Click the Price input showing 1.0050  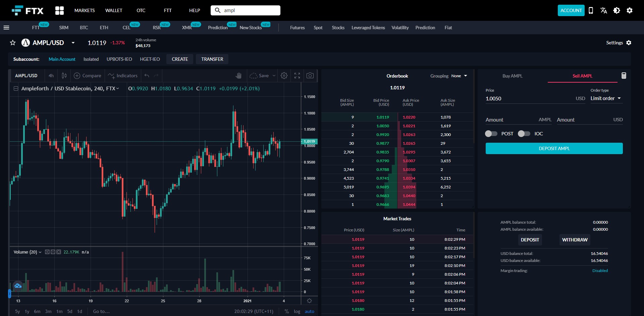[535, 98]
